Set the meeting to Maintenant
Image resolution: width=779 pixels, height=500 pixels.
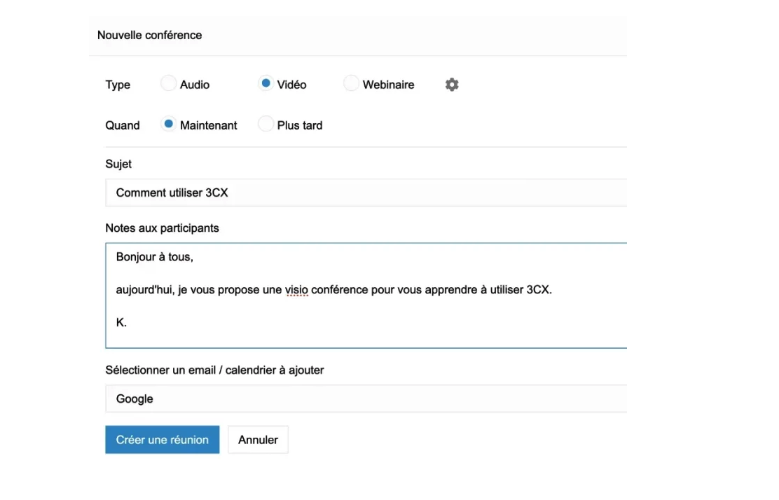pos(168,125)
